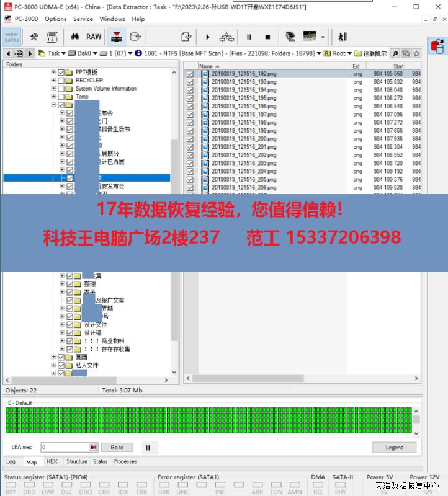Expand the PPT模板 folder tree node
This screenshot has width=448, height=496.
(53, 73)
